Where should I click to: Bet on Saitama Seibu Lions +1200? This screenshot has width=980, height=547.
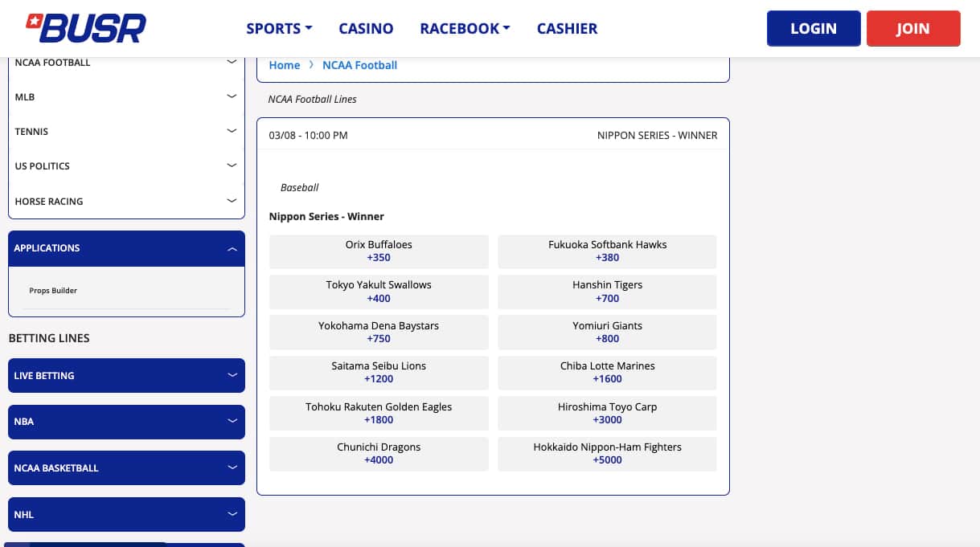[x=379, y=373]
